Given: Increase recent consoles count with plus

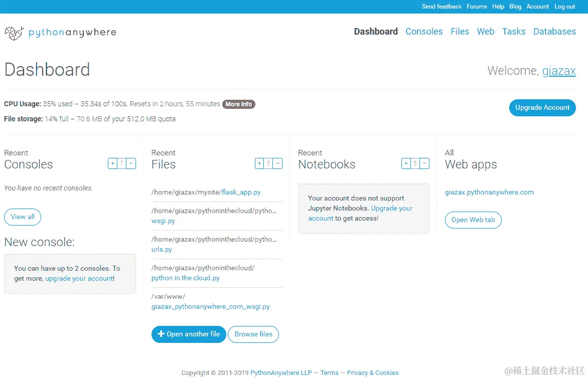Looking at the screenshot, I should coord(112,163).
